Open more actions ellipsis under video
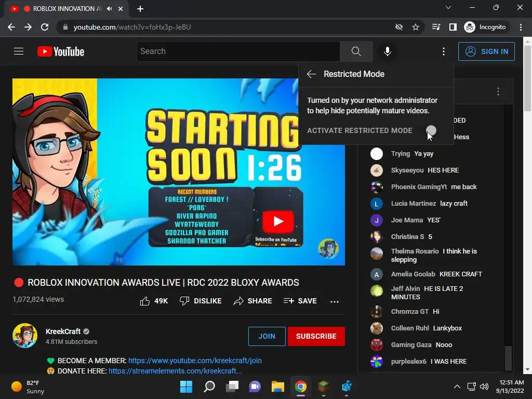Screen dimensions: 532x399 [x=335, y=302]
